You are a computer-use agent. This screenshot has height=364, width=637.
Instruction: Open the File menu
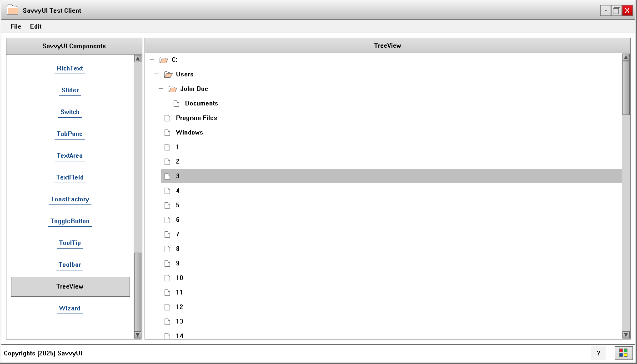coord(16,26)
